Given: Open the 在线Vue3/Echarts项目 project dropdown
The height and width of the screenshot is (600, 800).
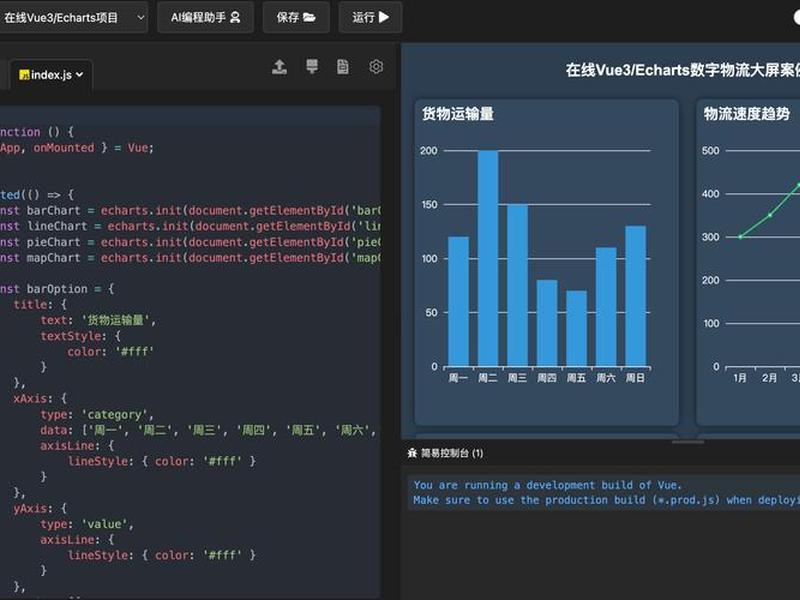Looking at the screenshot, I should point(73,17).
